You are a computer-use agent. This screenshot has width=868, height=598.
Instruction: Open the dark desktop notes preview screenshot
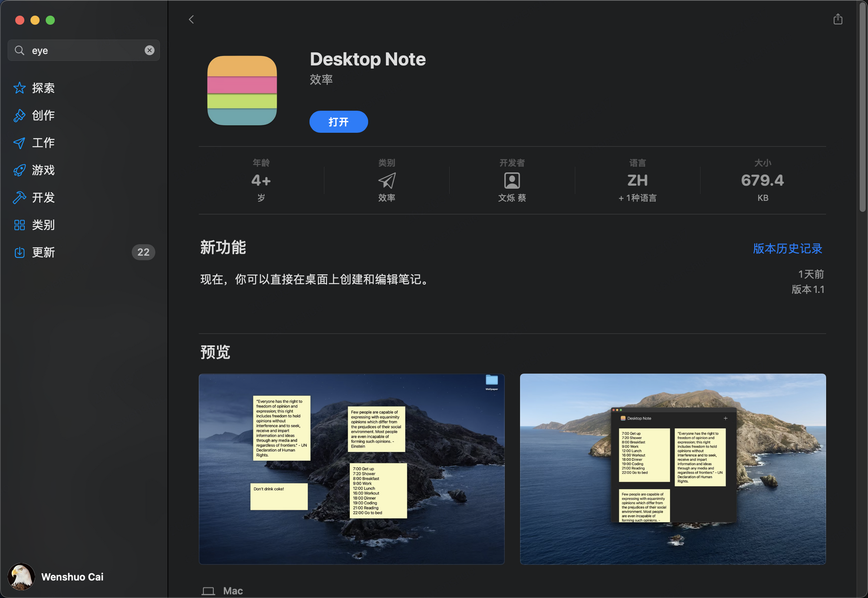(x=352, y=469)
